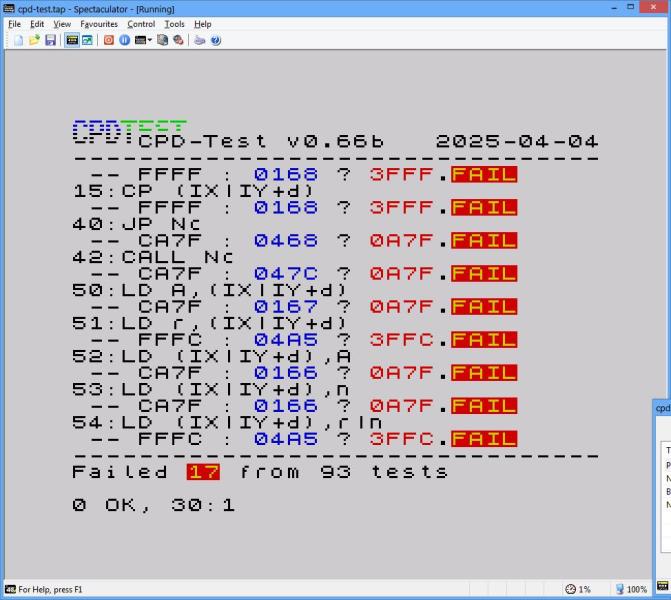Toggle the screen view toolbar button
The image size is (671, 600).
(87, 40)
